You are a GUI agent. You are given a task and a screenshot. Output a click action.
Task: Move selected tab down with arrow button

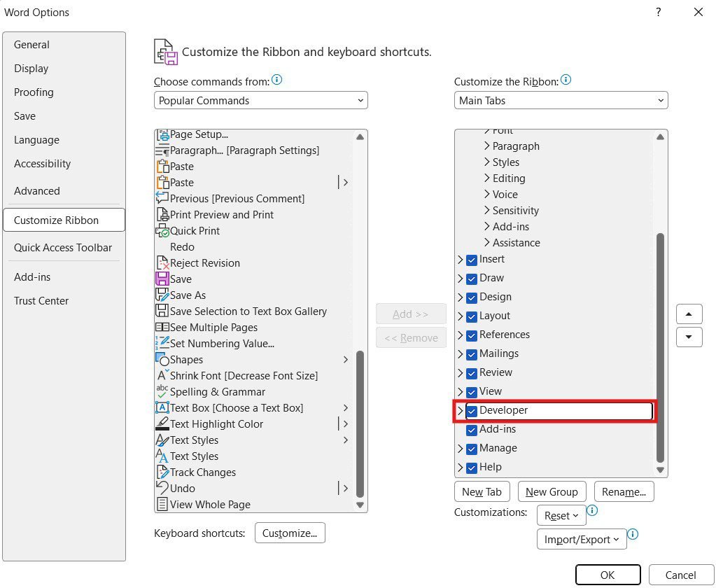[x=689, y=337]
